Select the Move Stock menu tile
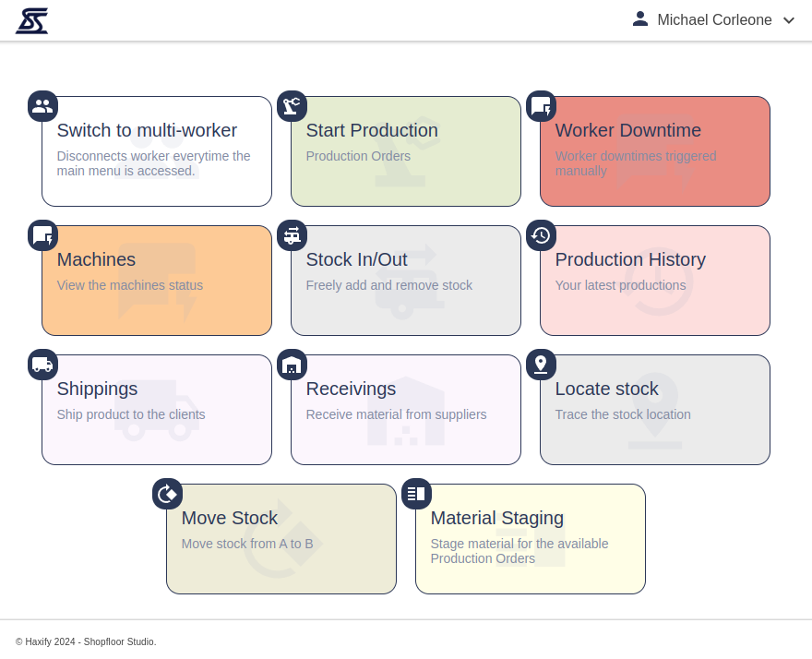812x659 pixels. click(281, 540)
